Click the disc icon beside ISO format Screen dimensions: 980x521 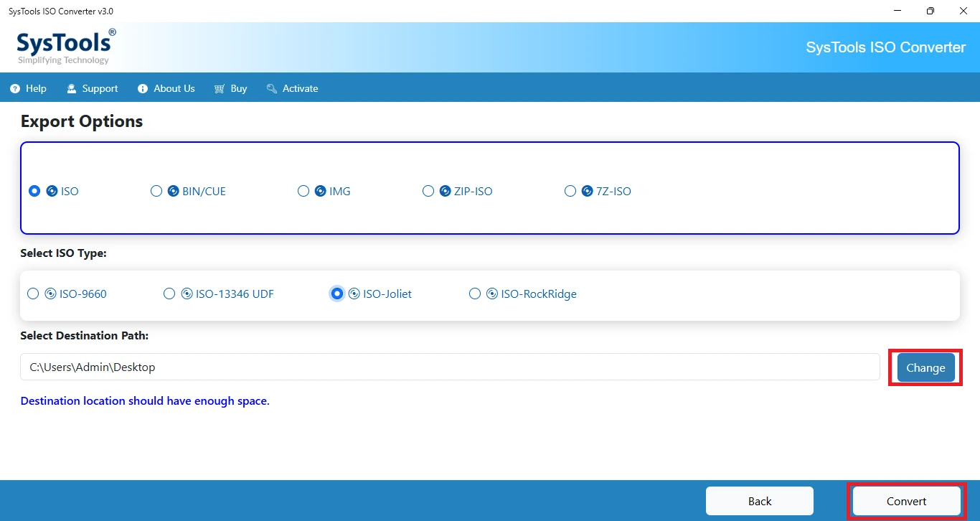tap(52, 192)
